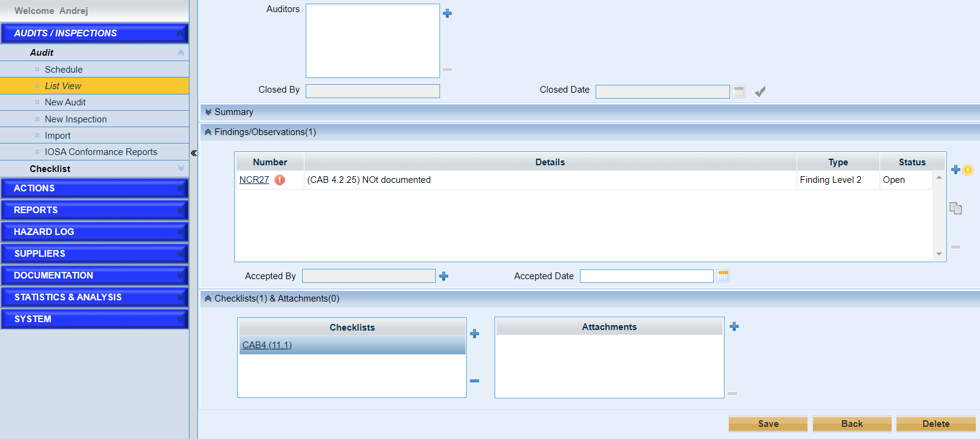The height and width of the screenshot is (439, 980).
Task: Open the Accepted Date calendar picker
Action: [x=723, y=276]
